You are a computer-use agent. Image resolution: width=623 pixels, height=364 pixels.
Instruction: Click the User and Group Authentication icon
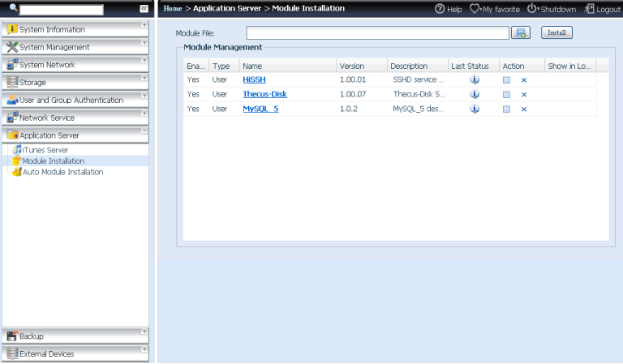click(12, 100)
